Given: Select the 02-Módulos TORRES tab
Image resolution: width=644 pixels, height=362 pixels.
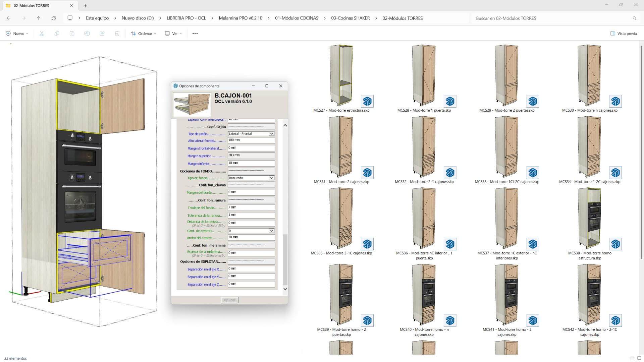Looking at the screenshot, I should tap(40, 6).
